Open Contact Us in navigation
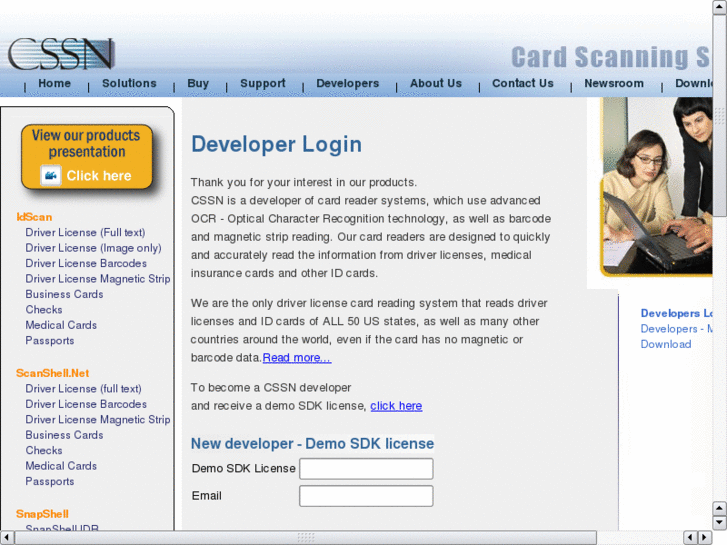 tap(523, 83)
